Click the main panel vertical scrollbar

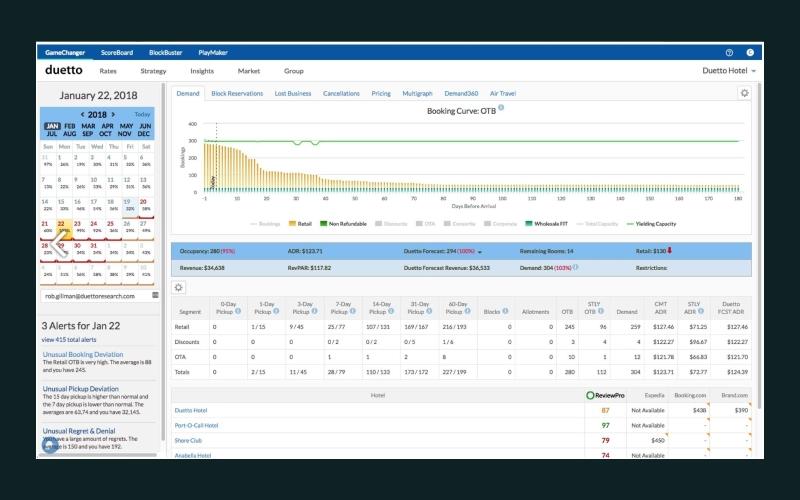tap(759, 245)
